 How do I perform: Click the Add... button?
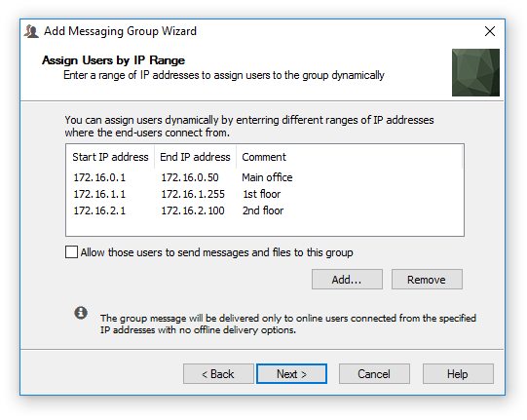point(347,279)
